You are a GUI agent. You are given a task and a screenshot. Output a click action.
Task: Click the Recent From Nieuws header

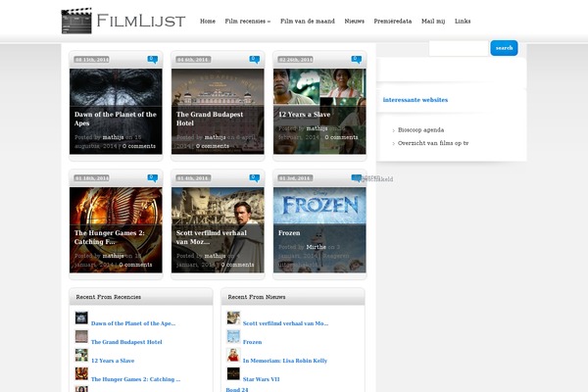click(257, 297)
